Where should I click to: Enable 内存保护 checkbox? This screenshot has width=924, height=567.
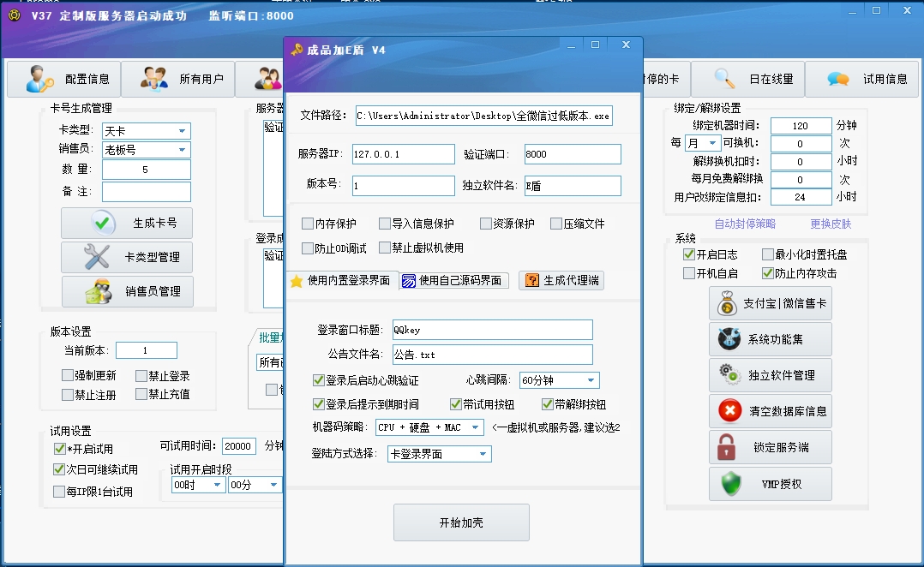307,224
